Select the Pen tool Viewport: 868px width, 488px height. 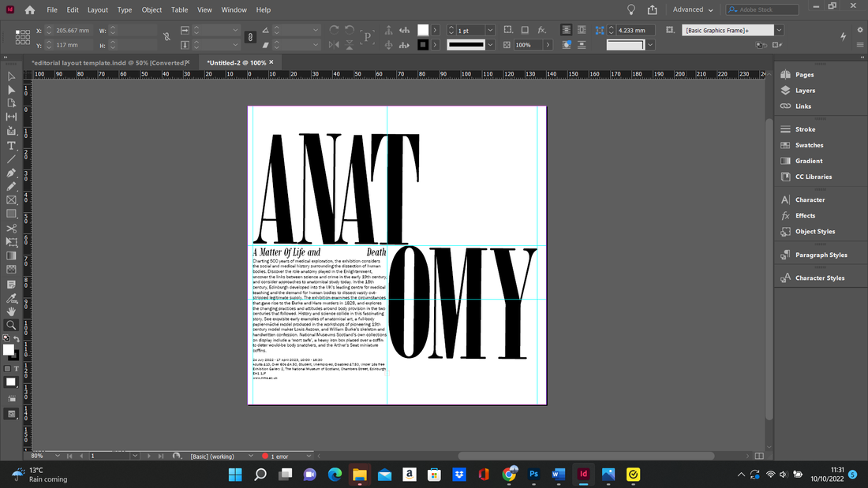pyautogui.click(x=11, y=173)
